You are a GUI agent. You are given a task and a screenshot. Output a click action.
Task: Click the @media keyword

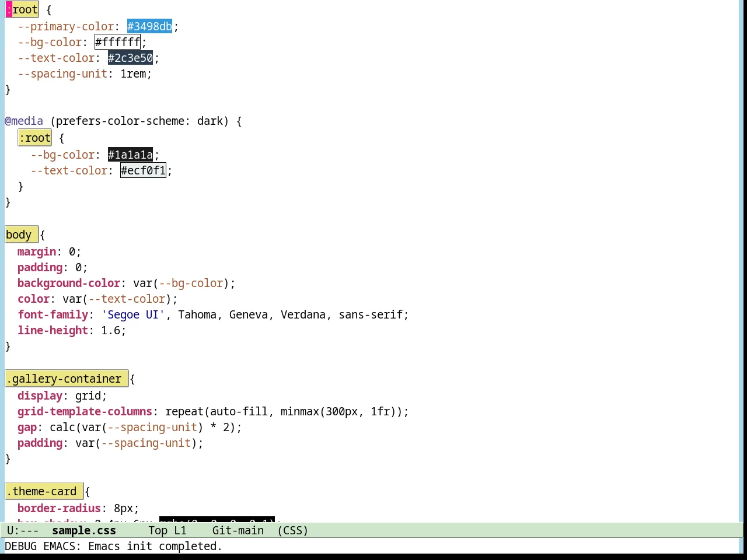point(24,121)
